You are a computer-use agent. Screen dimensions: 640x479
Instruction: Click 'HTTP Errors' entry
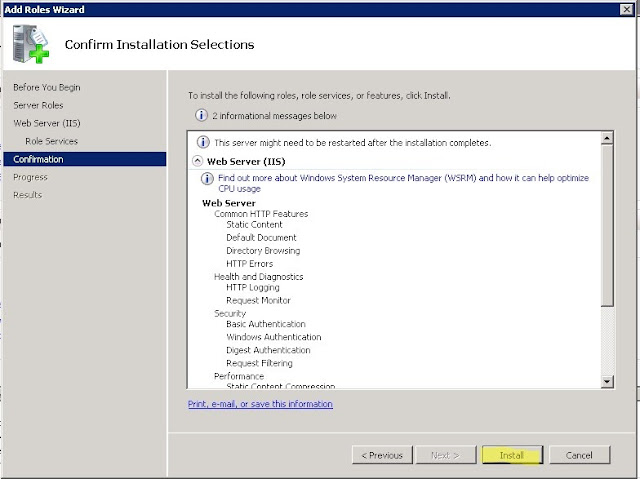click(x=249, y=264)
